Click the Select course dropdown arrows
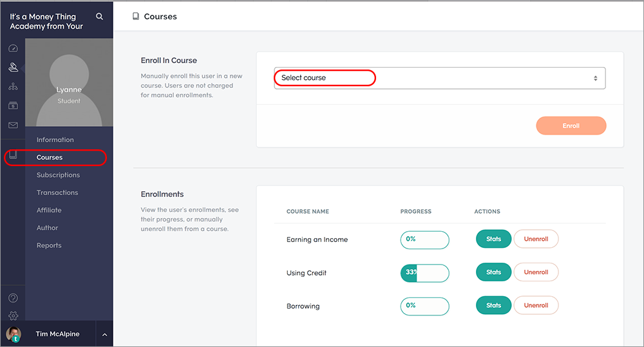The image size is (644, 347). point(595,78)
